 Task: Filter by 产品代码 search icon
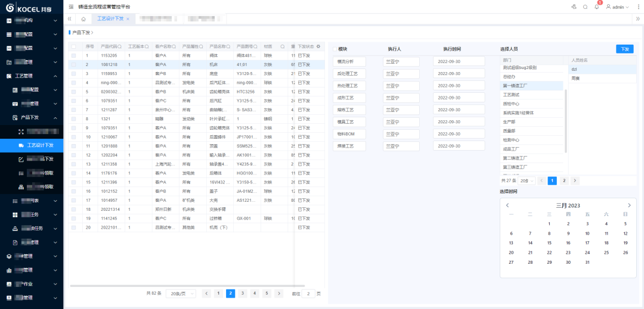click(120, 46)
